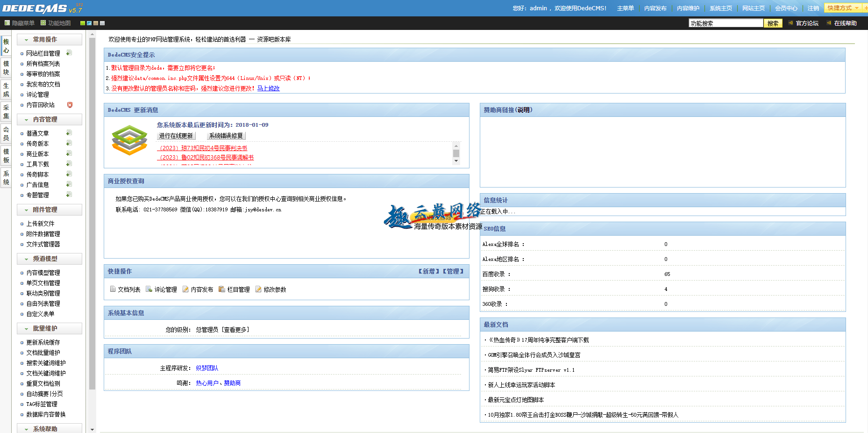Open the 热心用户 link

pyautogui.click(x=207, y=383)
